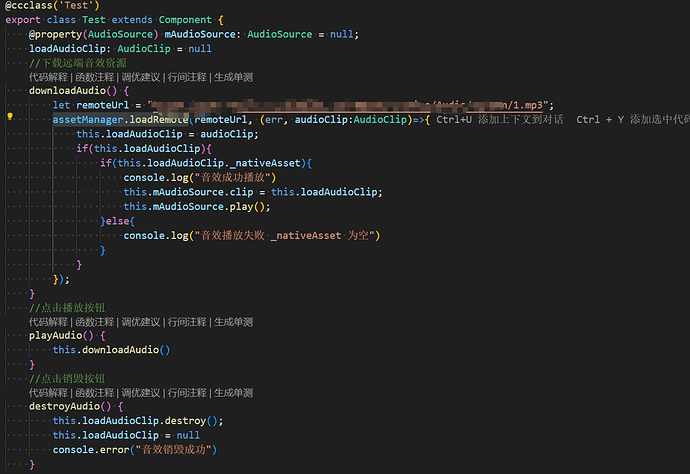The height and width of the screenshot is (474, 690).
Task: Click 'this.loadAudioClip = audioClip;' assignment line
Action: [x=167, y=134]
